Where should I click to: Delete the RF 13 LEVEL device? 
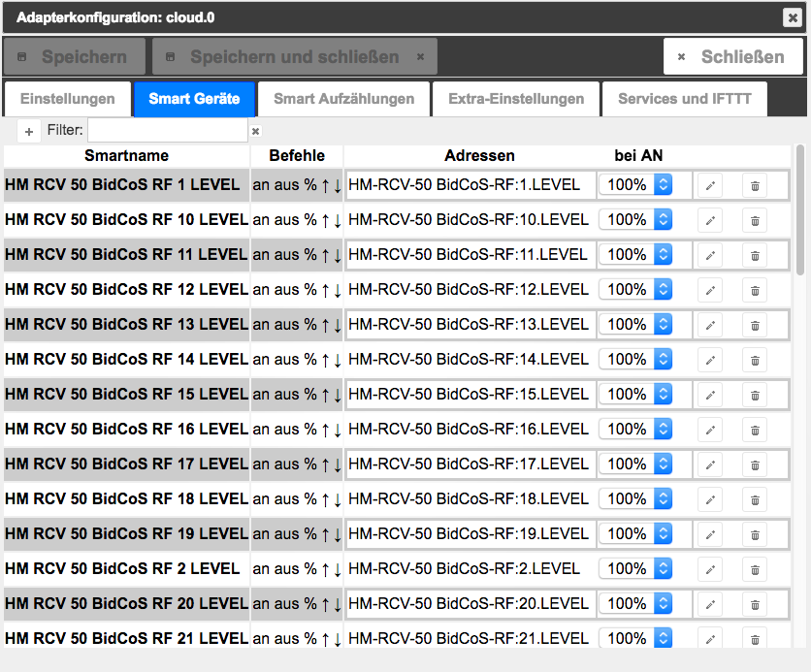(x=755, y=325)
